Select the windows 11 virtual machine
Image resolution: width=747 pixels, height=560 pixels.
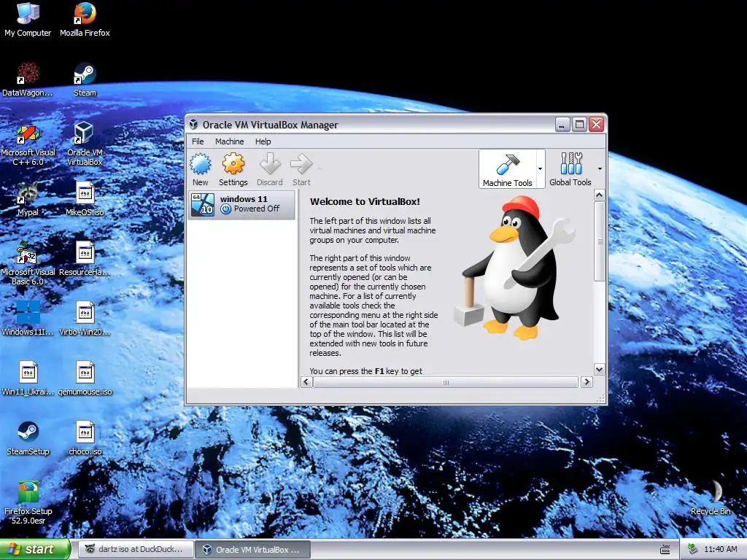tap(242, 204)
